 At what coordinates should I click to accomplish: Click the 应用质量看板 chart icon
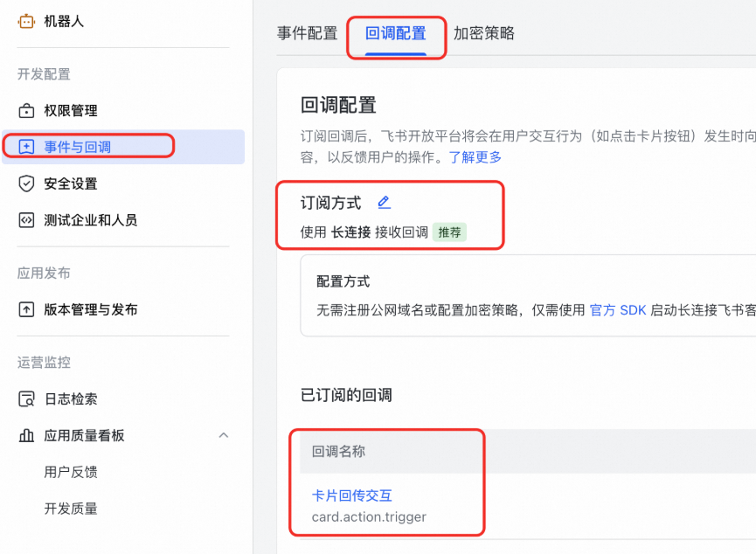(x=26, y=435)
